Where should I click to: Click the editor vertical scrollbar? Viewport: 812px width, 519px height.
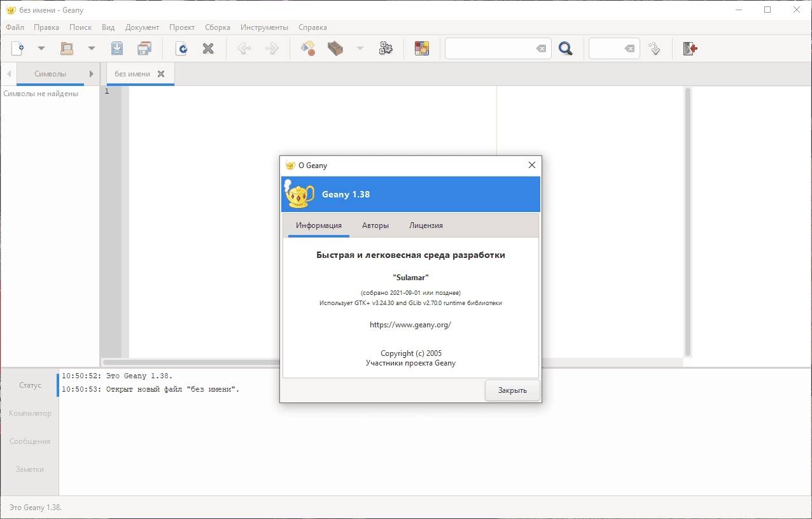tap(687, 222)
